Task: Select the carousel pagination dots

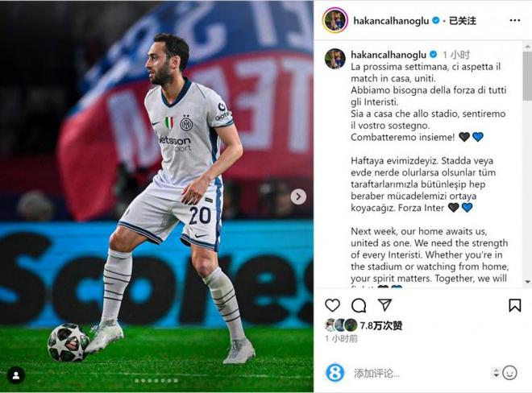Action: point(156,381)
